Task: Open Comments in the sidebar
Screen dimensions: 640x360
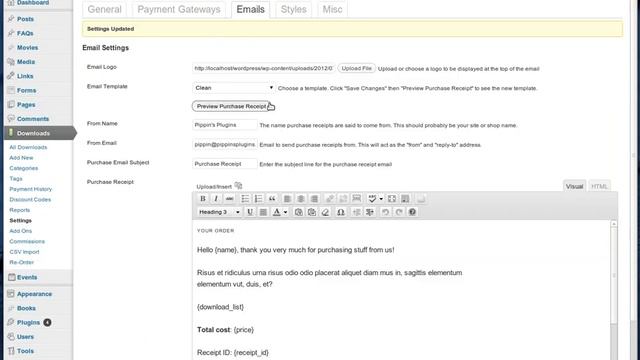Action: [x=33, y=119]
